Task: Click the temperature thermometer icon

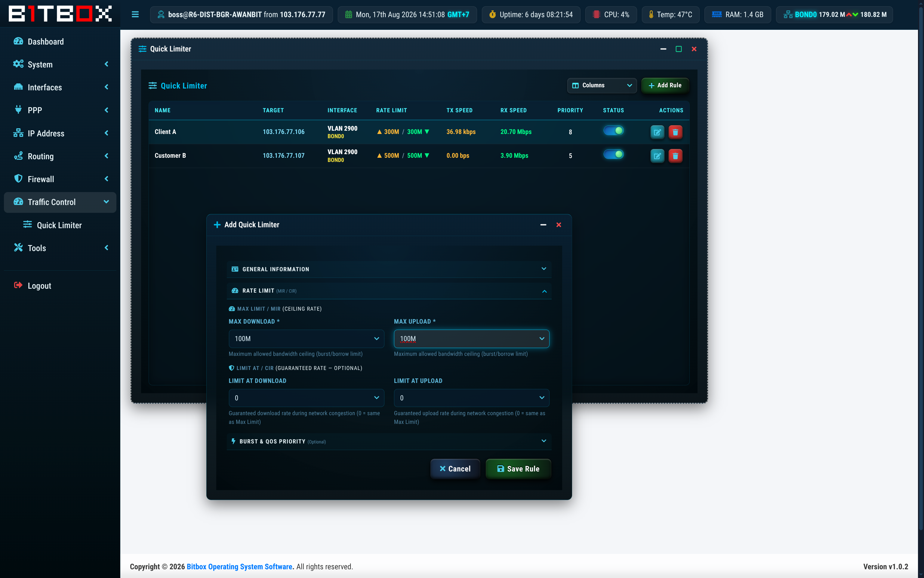Action: point(651,14)
